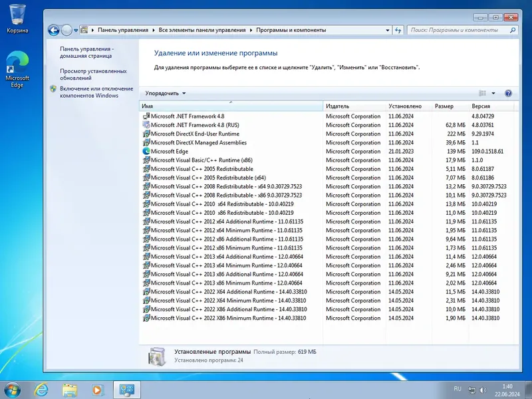532x399 pixels.
Task: Click icon of Visual C++ 2008 Redistributable x64 entry
Action: (x=146, y=186)
